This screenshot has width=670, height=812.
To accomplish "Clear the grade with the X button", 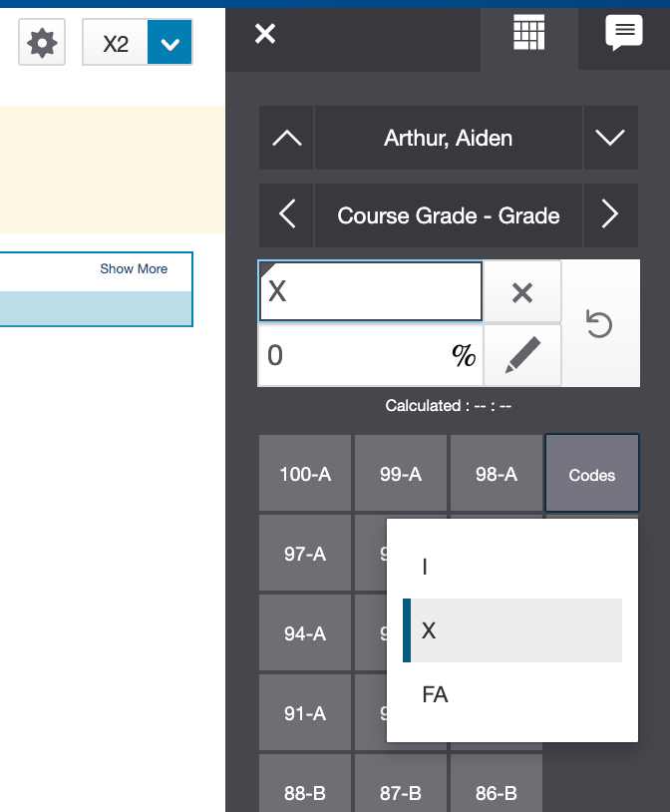I will (521, 291).
